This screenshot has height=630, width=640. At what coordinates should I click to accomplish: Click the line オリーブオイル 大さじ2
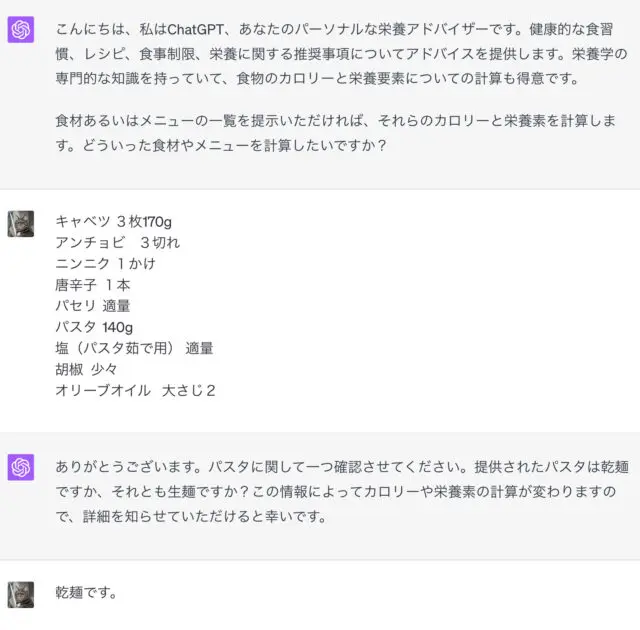pos(135,391)
